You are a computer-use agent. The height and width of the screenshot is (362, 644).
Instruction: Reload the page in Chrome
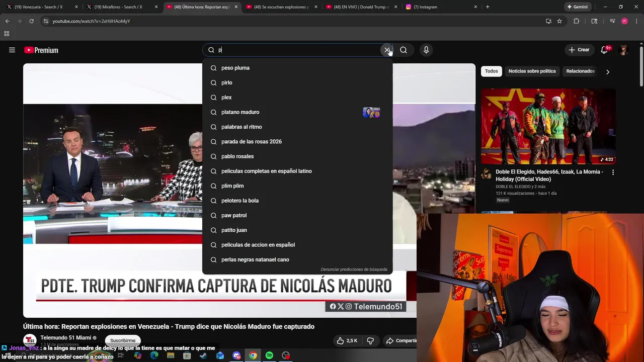31,21
